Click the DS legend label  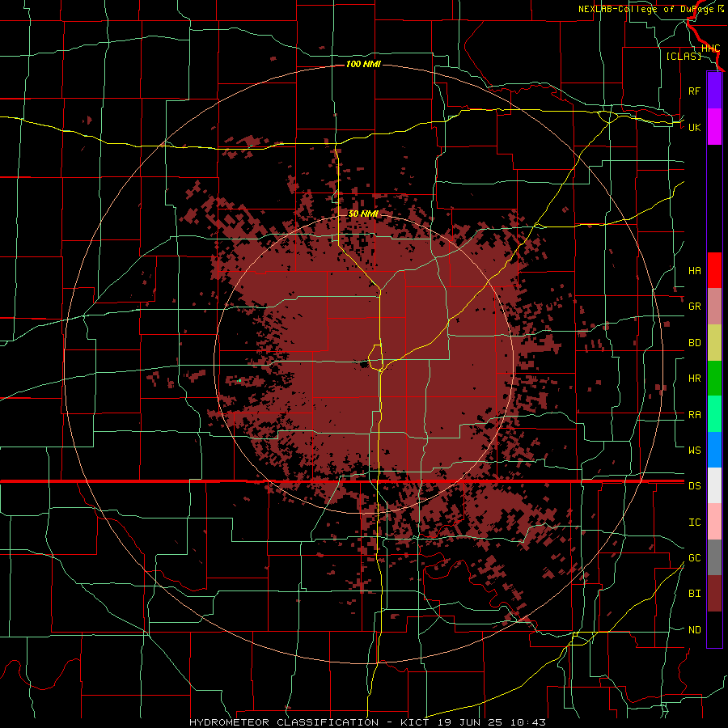tap(694, 486)
